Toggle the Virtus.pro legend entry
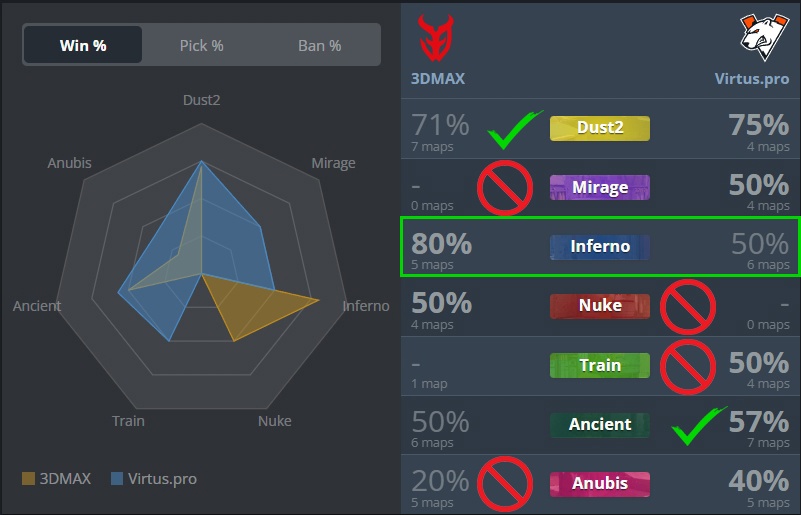801x515 pixels. pyautogui.click(x=154, y=479)
